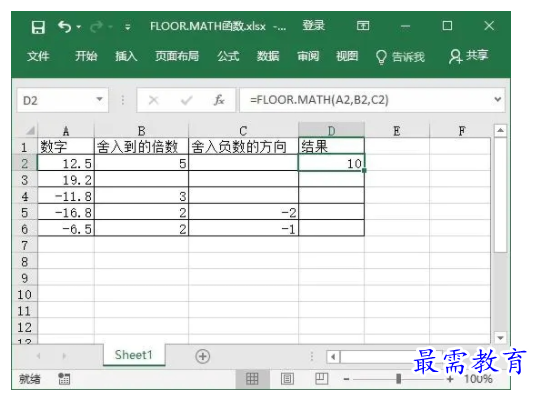Click the 告诉我 lightbulb search box
This screenshot has width=535, height=393.
click(x=400, y=57)
